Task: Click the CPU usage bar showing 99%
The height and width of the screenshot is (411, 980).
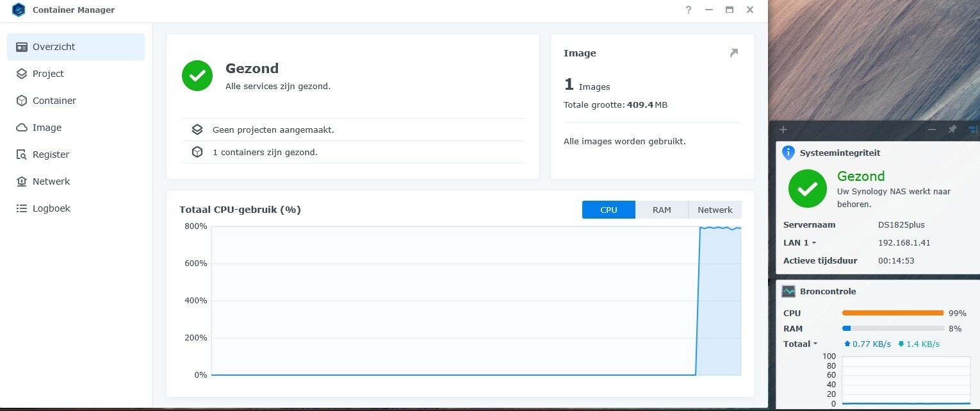Action: pos(893,313)
